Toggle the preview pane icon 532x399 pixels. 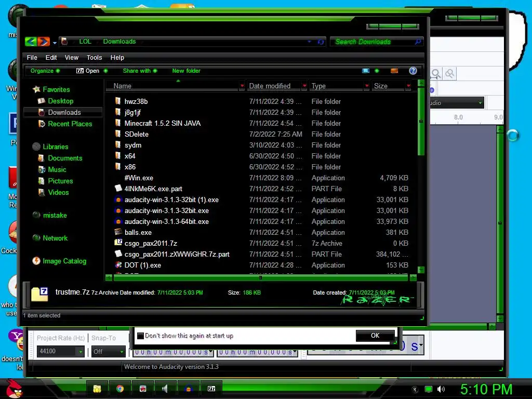click(394, 71)
